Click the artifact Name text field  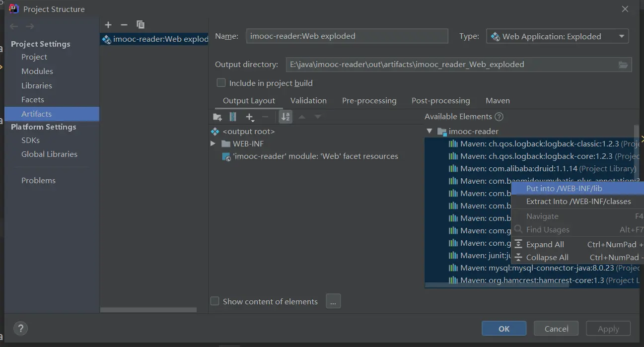[x=347, y=36]
